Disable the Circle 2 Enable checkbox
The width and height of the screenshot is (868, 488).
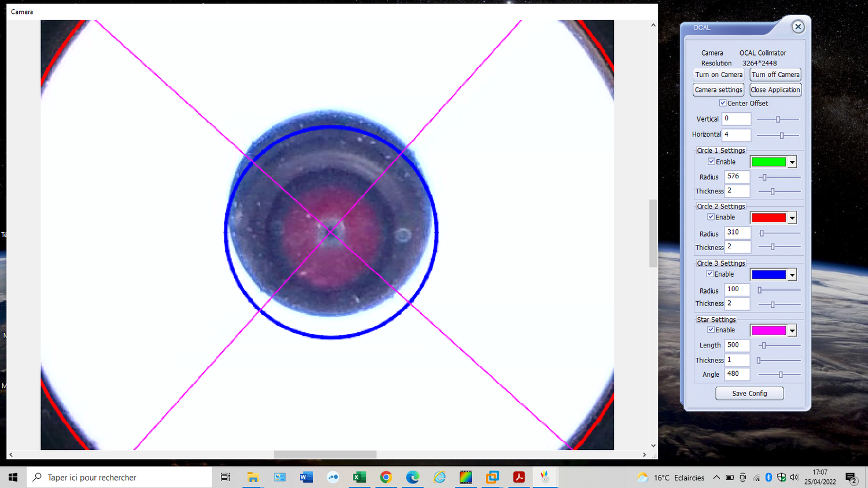(711, 217)
